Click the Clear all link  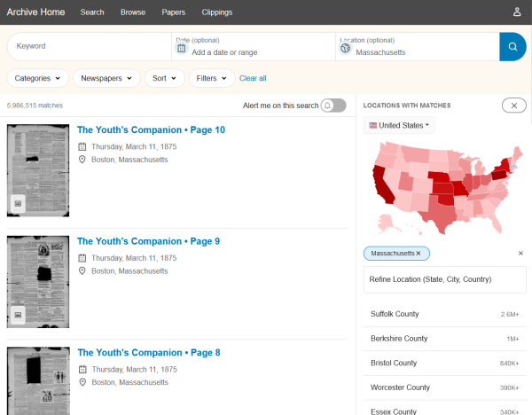coord(253,78)
